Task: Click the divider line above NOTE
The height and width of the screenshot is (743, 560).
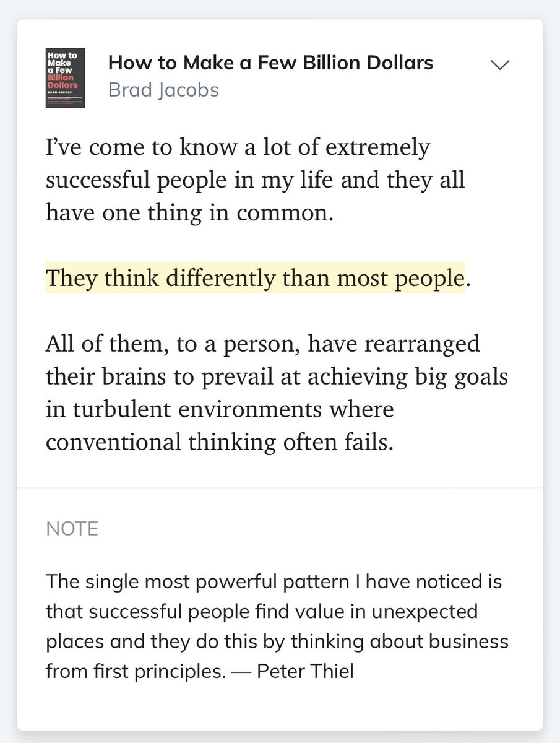Action: coord(280,488)
